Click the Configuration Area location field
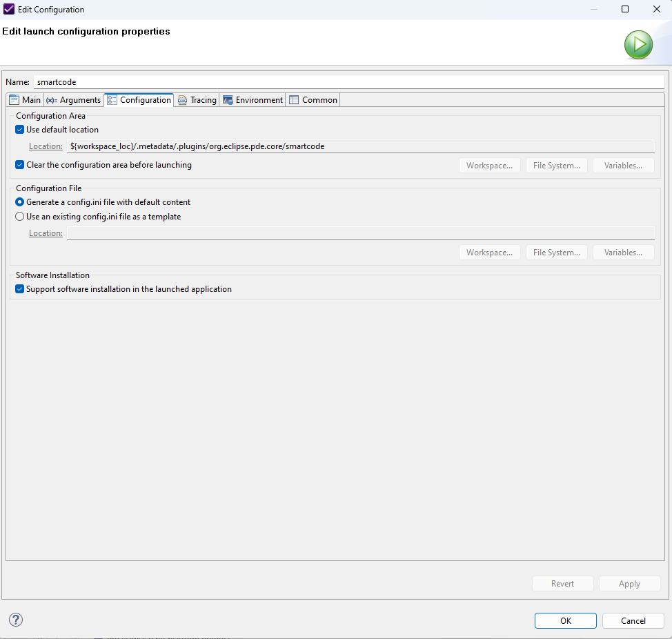The height and width of the screenshot is (639, 672). point(361,146)
